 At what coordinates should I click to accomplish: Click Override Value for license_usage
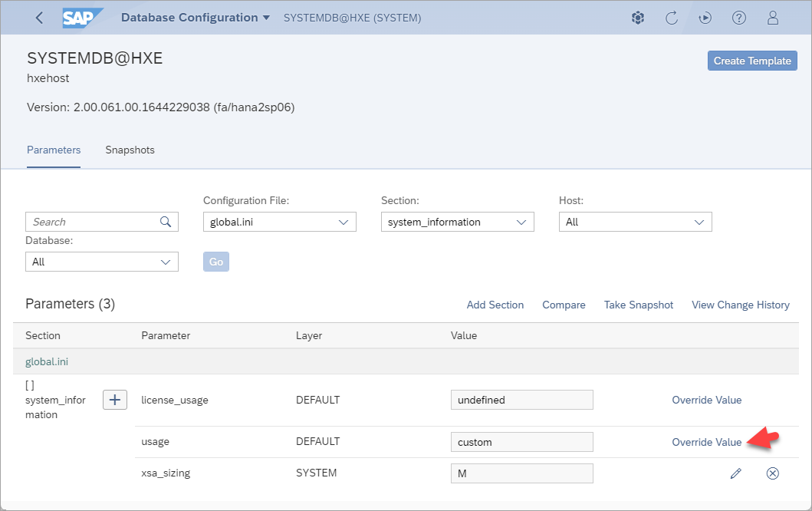[x=707, y=400]
